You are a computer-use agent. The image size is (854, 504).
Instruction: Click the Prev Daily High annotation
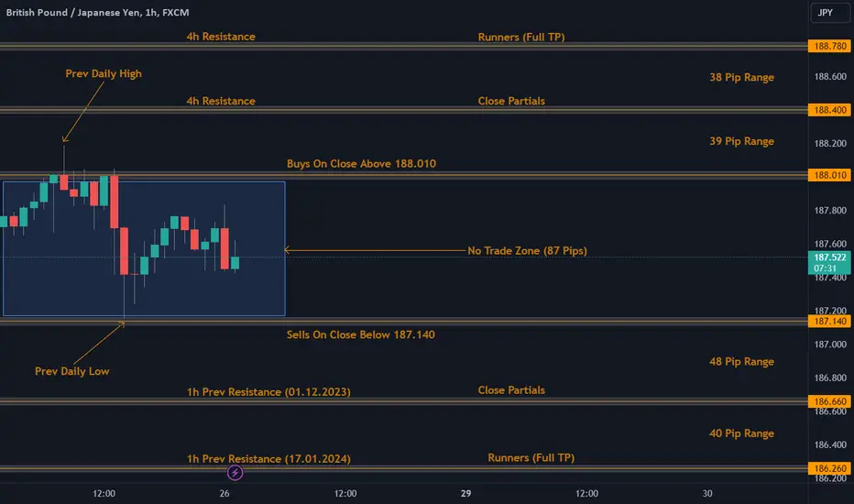[104, 73]
